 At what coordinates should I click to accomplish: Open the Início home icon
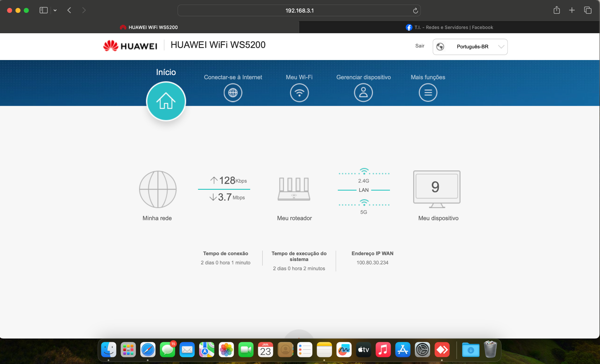(x=166, y=101)
